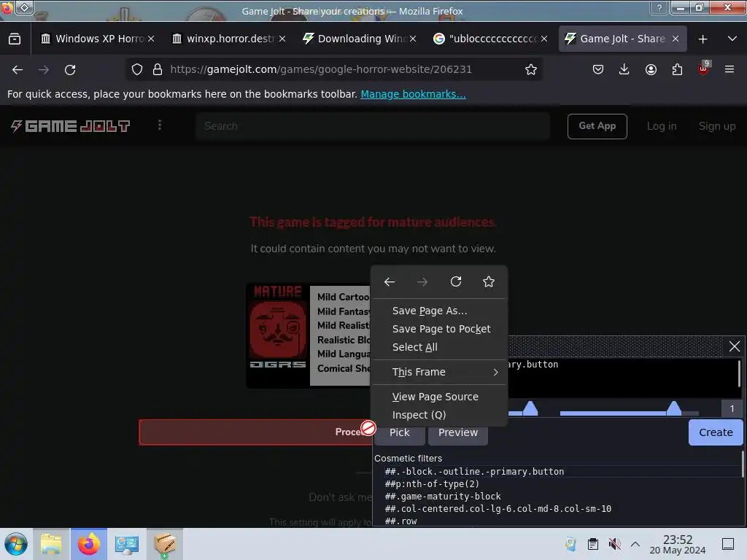
Task: Expand system tray hidden icons arrow
Action: tap(635, 544)
